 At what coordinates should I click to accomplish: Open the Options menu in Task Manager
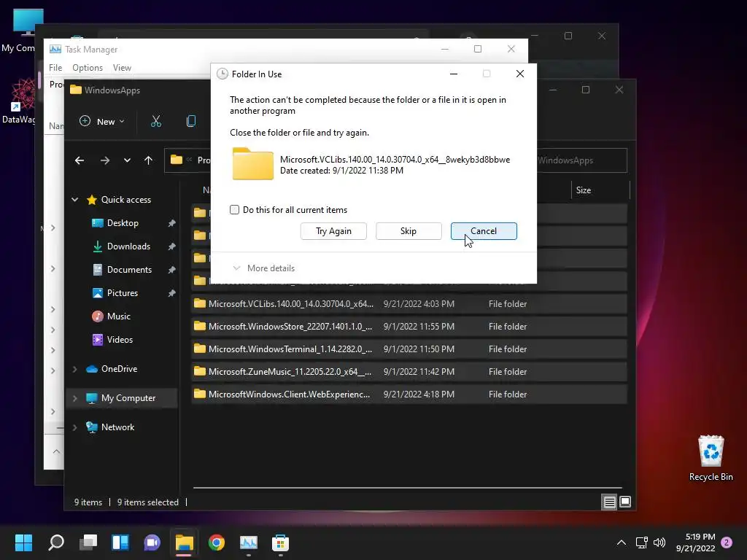pos(88,68)
